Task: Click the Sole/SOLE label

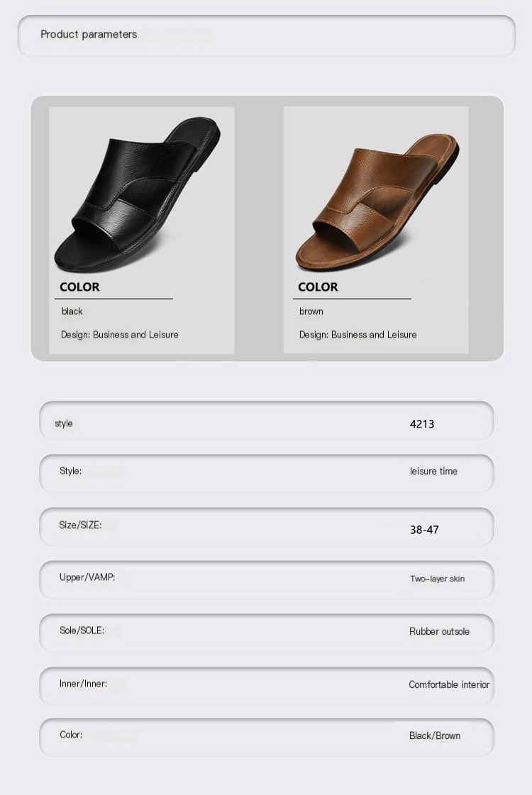Action: click(82, 630)
